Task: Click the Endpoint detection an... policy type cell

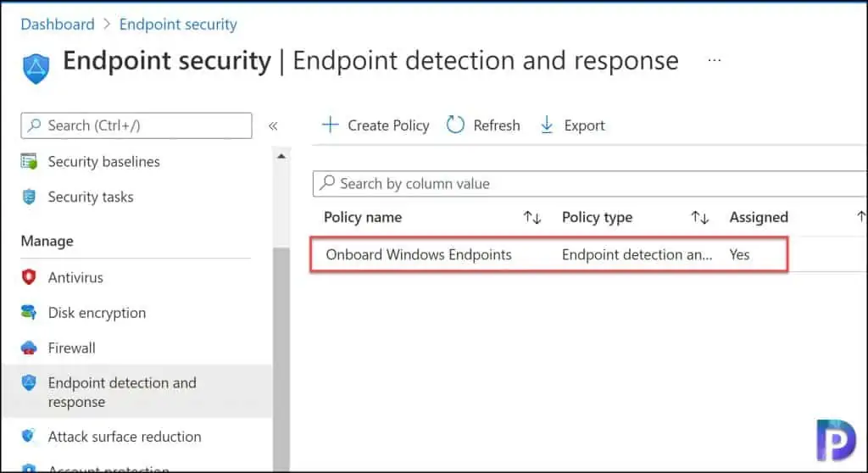Action: [x=637, y=255]
